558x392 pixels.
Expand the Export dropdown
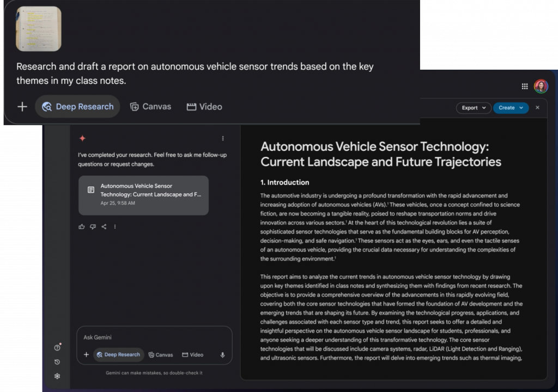pyautogui.click(x=473, y=108)
